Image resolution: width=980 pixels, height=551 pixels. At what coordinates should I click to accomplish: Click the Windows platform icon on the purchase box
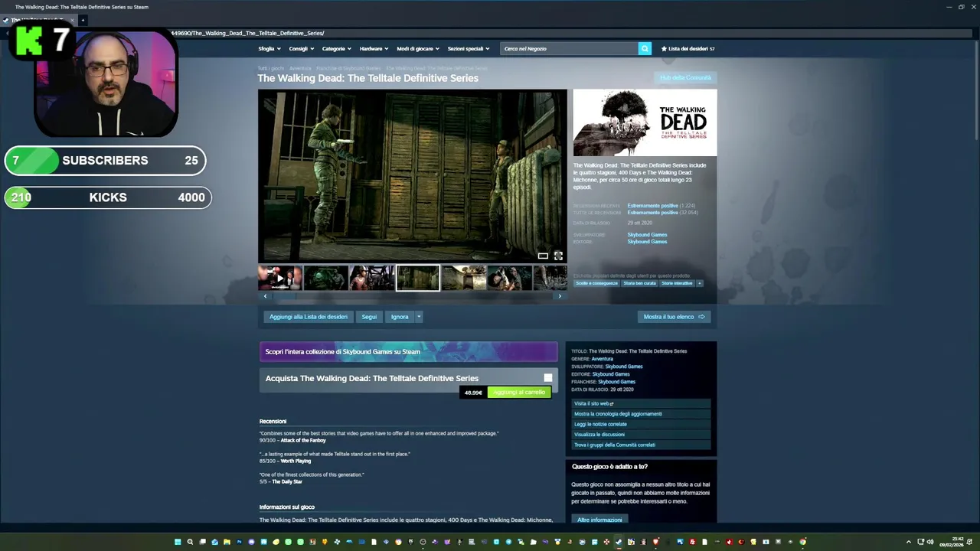pos(548,378)
